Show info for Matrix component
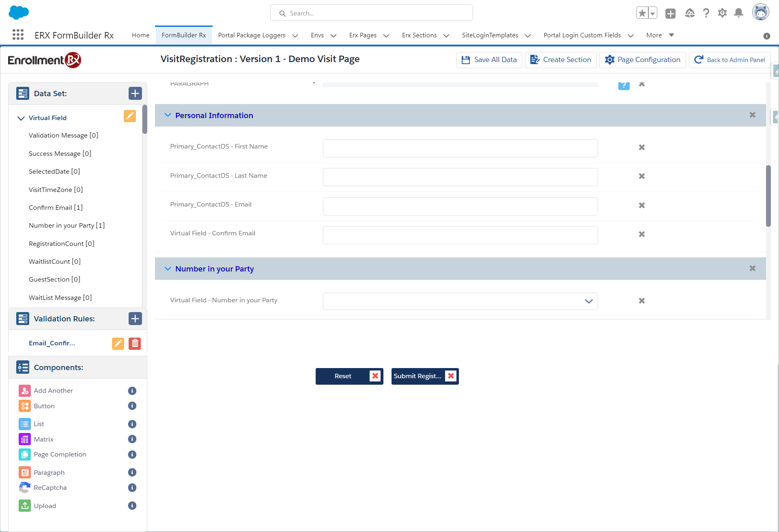The image size is (779, 532). pos(132,439)
